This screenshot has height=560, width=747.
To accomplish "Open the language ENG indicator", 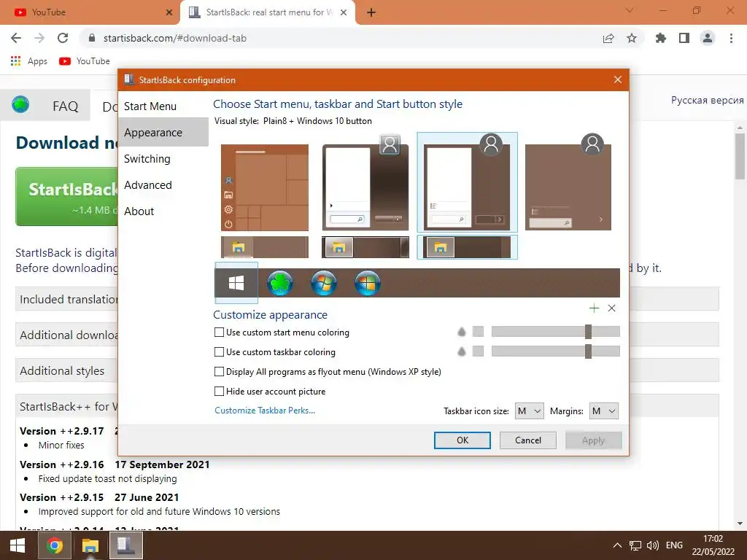I will (674, 545).
